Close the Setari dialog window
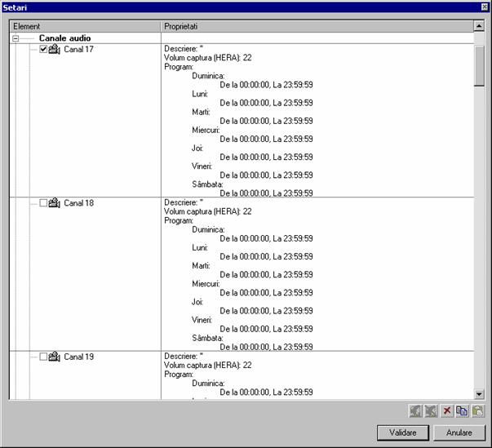This screenshot has width=492, height=448. tap(485, 7)
